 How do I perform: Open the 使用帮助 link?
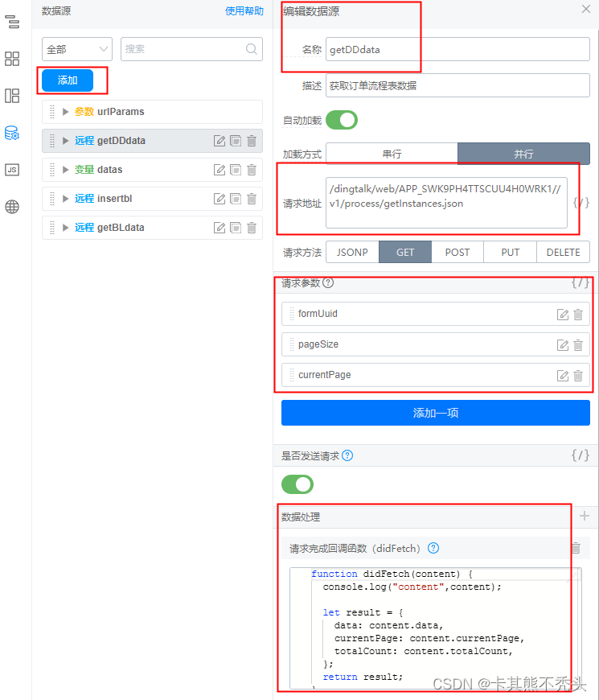pyautogui.click(x=244, y=11)
